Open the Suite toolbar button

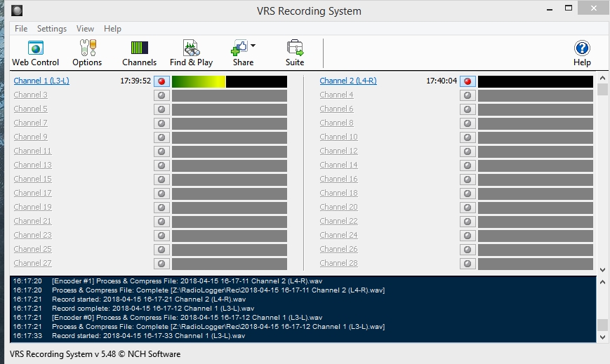coord(295,53)
